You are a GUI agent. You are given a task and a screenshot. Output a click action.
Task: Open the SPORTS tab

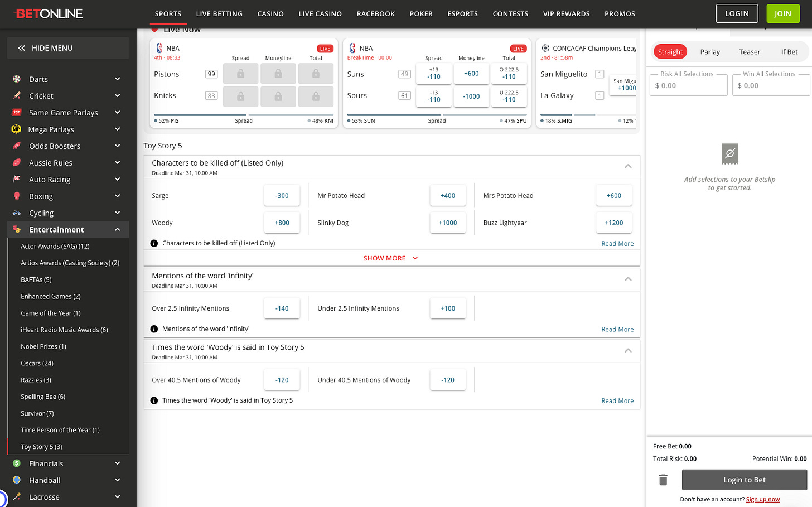point(168,14)
